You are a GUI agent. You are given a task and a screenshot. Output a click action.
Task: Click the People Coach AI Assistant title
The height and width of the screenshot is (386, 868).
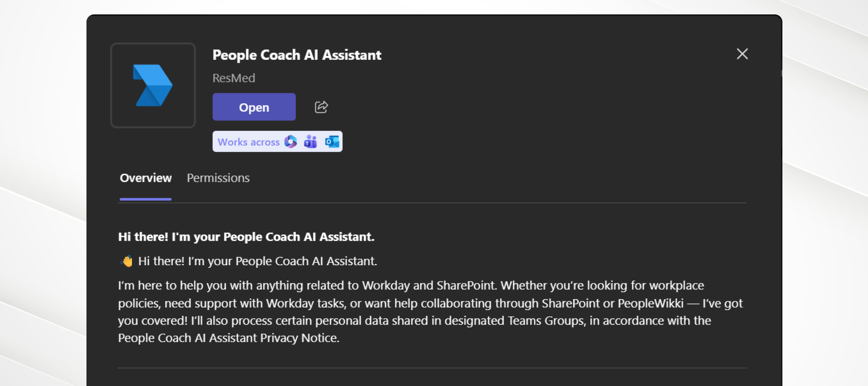[297, 55]
